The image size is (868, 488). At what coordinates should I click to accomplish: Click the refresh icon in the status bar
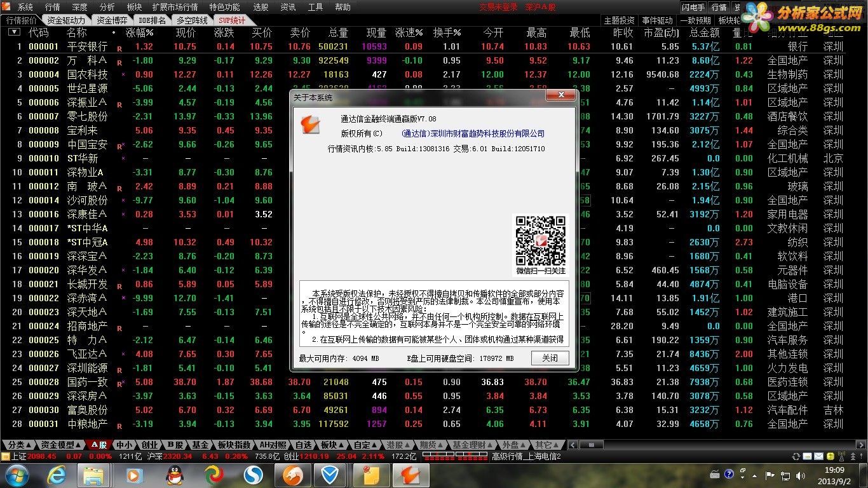[x=796, y=456]
